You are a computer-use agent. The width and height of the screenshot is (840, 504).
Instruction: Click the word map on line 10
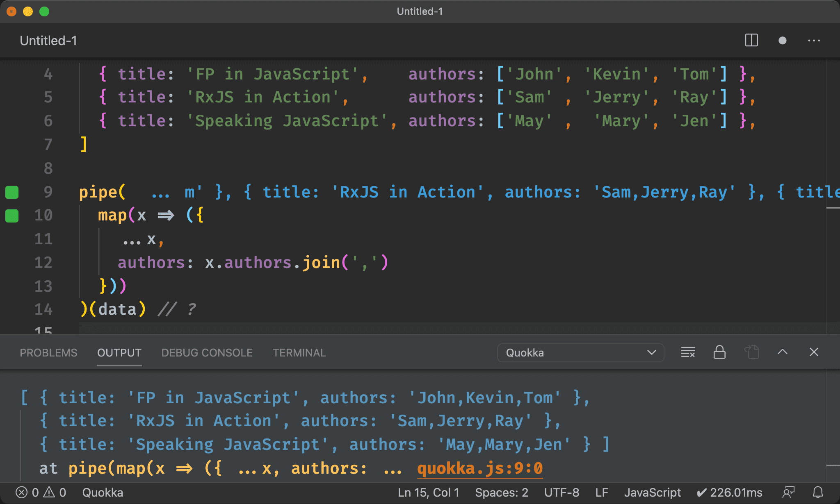[112, 216]
